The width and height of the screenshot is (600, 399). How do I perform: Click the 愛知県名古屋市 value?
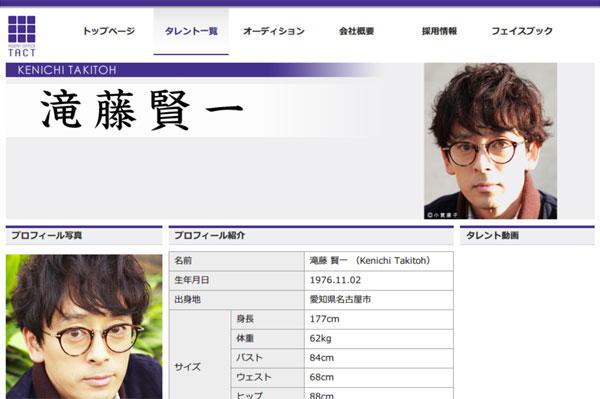click(x=340, y=300)
